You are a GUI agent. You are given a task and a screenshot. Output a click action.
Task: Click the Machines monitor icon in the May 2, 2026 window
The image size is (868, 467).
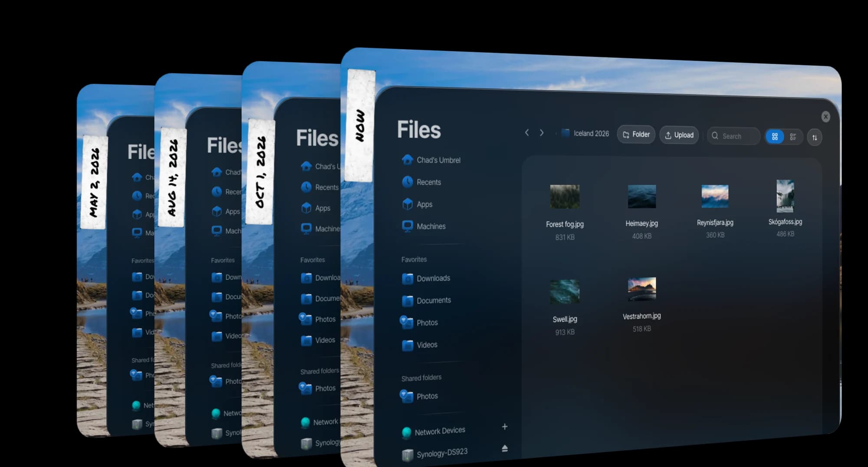point(137,232)
